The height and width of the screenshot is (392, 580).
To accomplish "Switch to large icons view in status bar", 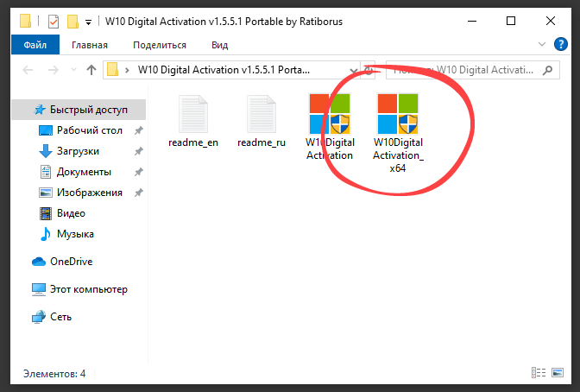I will coord(557,374).
